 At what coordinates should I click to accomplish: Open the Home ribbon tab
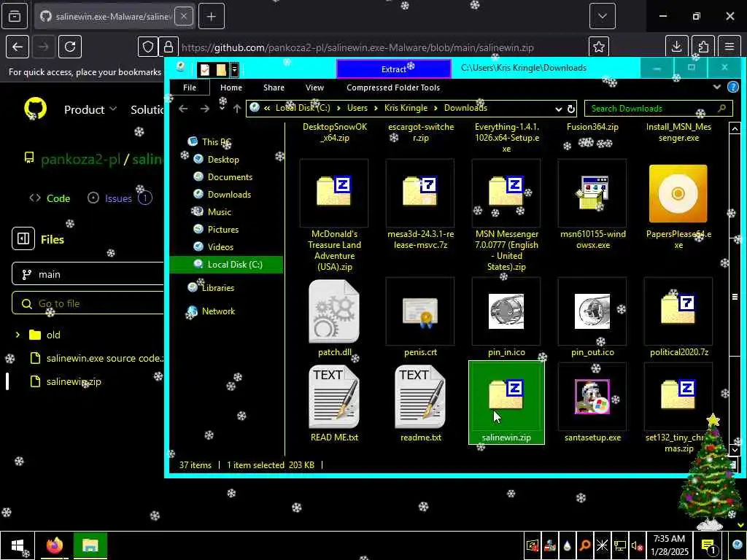pos(231,87)
